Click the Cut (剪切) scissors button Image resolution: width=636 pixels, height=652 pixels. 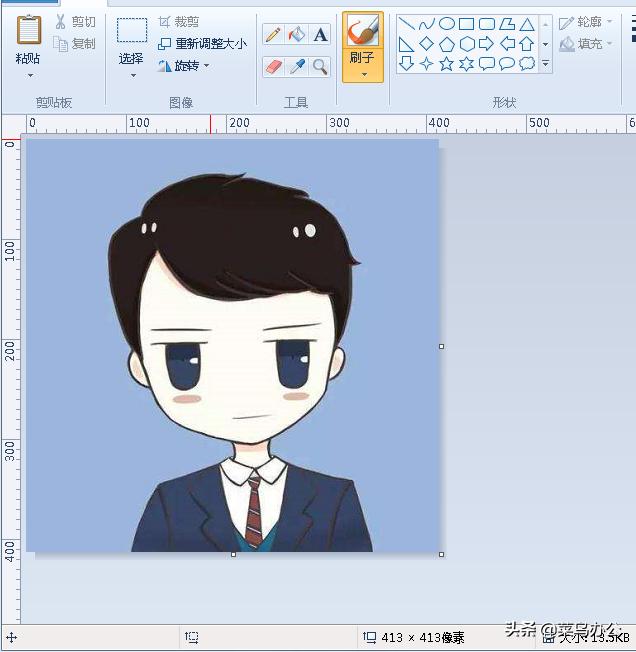pos(75,22)
